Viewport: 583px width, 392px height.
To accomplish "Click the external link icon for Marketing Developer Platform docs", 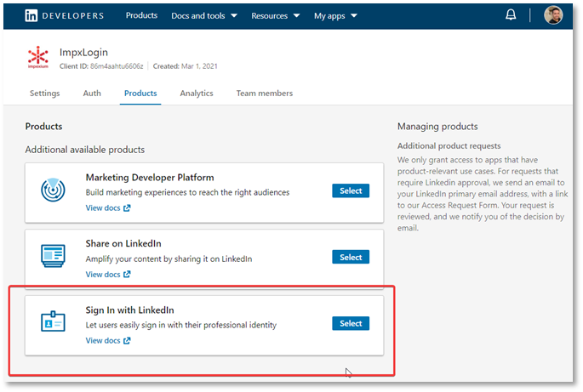I will (x=127, y=207).
